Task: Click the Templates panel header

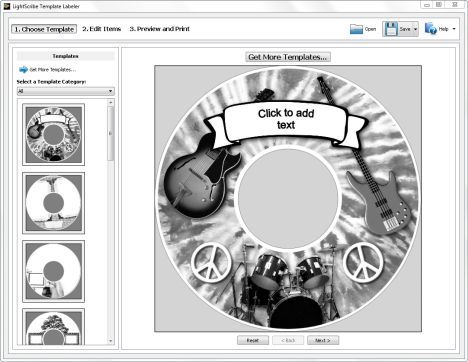Action: 66,56
